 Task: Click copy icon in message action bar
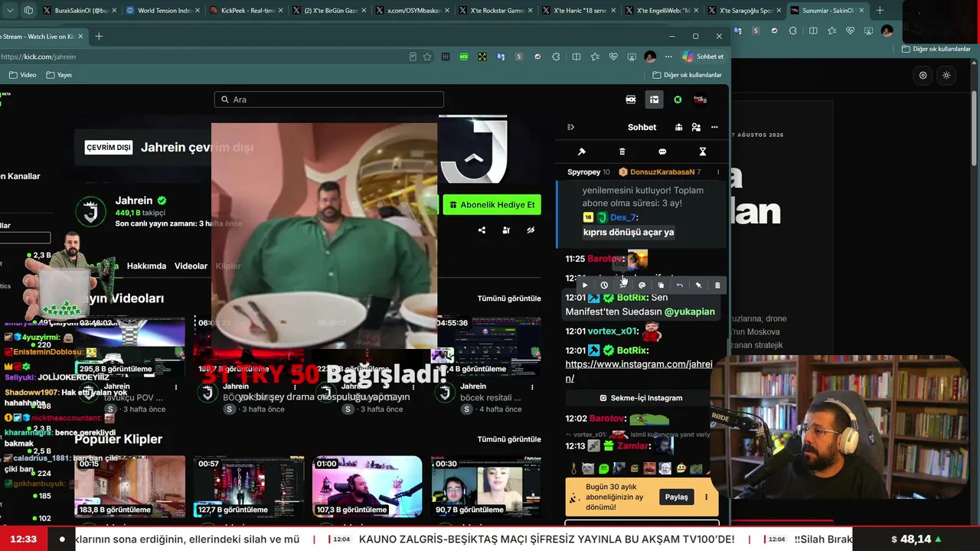(x=661, y=285)
